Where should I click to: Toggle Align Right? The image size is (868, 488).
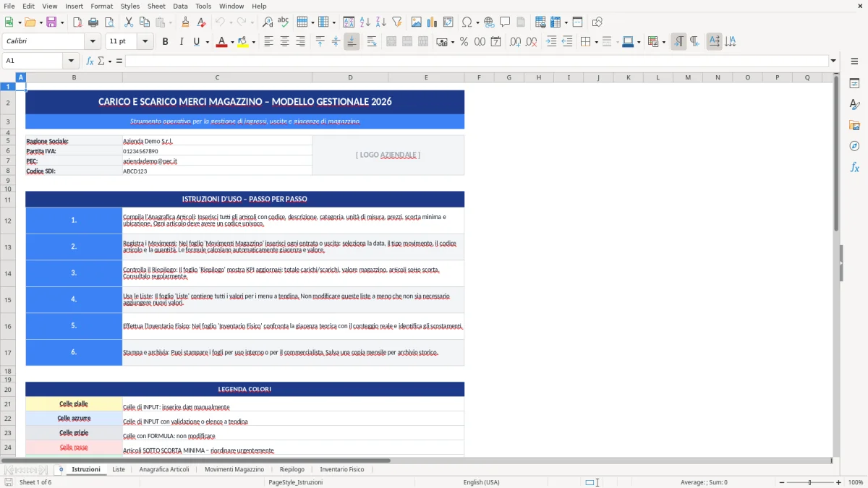tap(300, 42)
